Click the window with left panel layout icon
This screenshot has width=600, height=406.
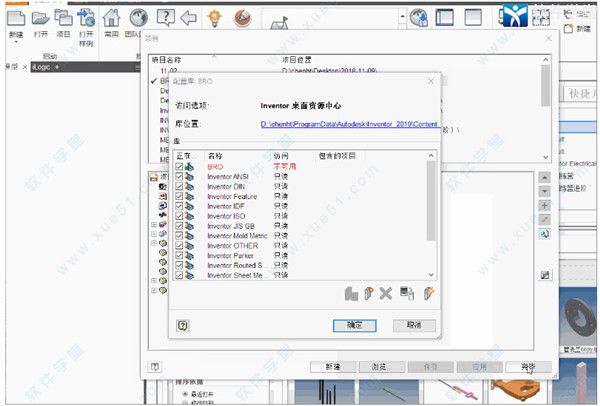tap(445, 17)
